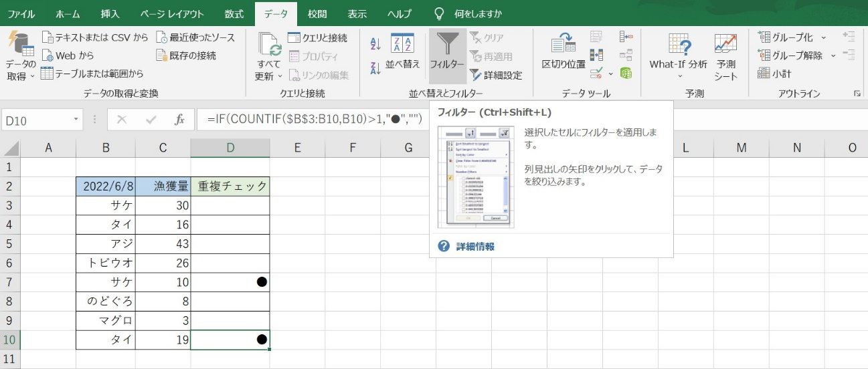Select the ● mark in row 7
The width and height of the screenshot is (868, 369).
262,282
